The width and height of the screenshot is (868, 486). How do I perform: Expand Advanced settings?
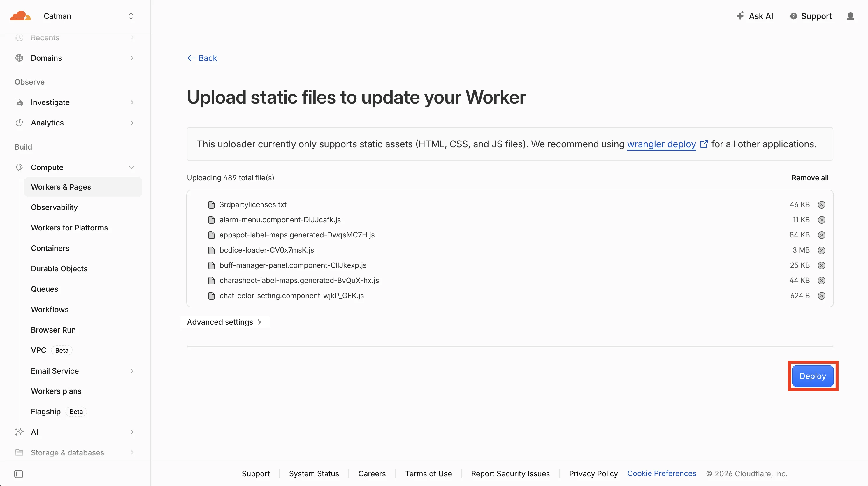tap(224, 322)
